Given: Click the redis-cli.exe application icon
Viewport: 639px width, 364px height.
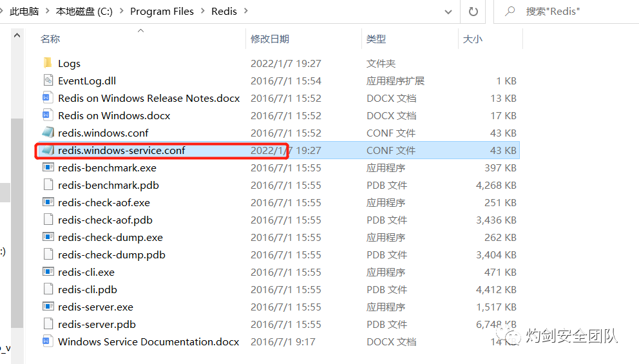Looking at the screenshot, I should 48,272.
